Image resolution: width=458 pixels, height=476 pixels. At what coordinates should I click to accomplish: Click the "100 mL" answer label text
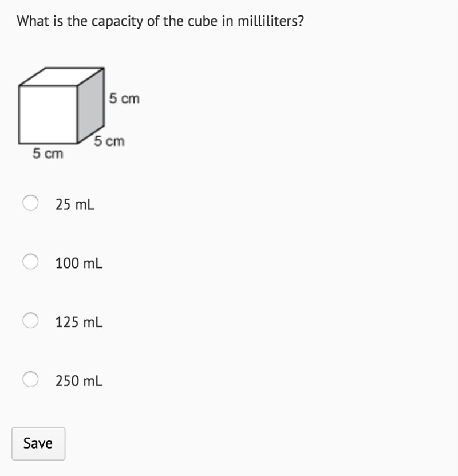(79, 263)
